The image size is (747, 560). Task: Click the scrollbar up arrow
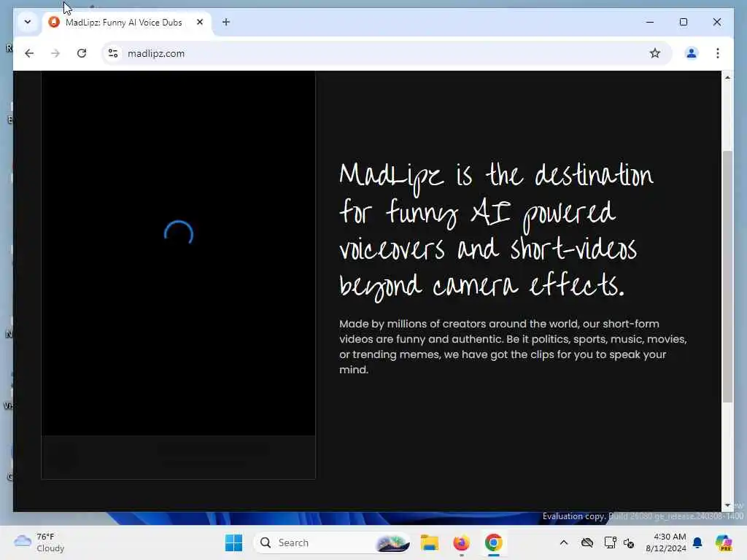click(727, 77)
